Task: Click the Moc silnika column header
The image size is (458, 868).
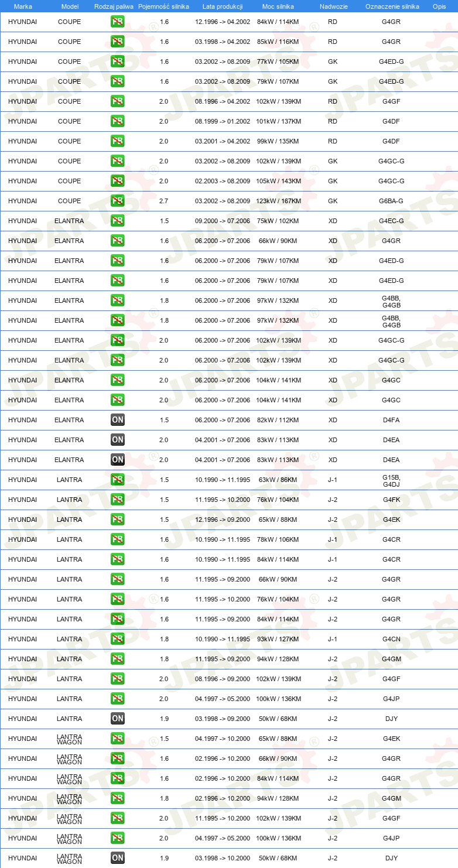Action: point(278,6)
